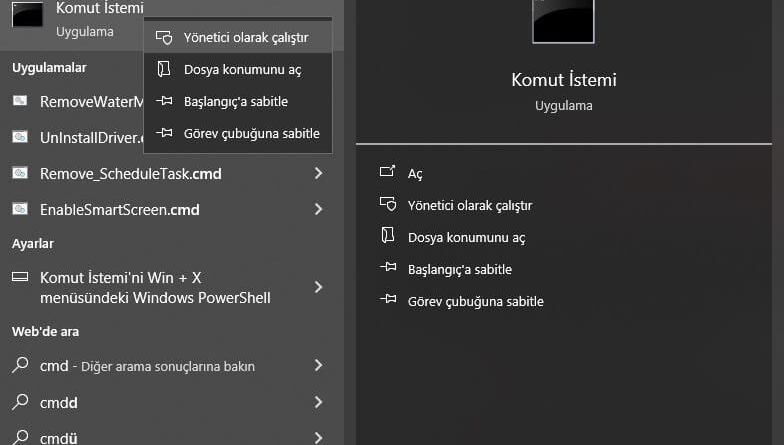This screenshot has width=784, height=445.
Task: Choose Görev çubuğuna sabitle from context menu
Action: click(251, 133)
